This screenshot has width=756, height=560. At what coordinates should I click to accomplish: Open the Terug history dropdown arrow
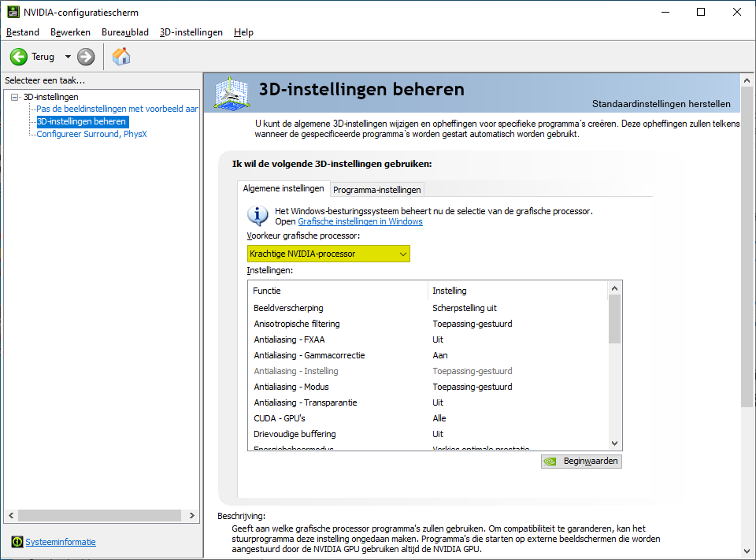point(68,57)
